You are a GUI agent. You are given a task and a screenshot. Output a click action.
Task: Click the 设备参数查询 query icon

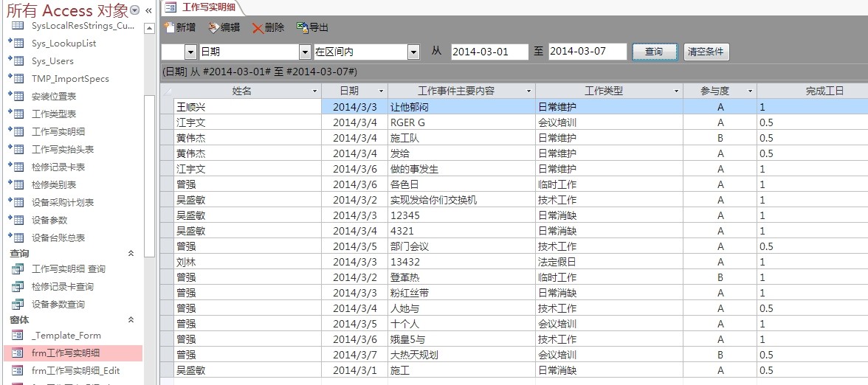click(x=18, y=304)
